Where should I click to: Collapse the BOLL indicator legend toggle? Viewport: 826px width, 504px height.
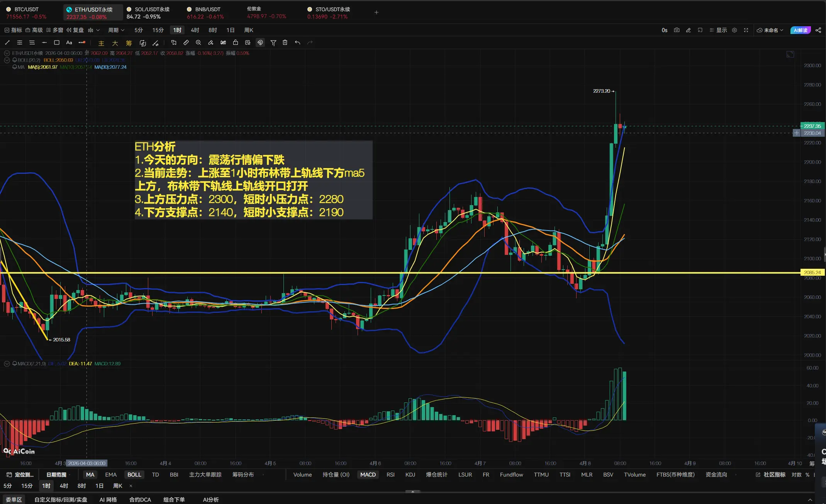point(7,60)
